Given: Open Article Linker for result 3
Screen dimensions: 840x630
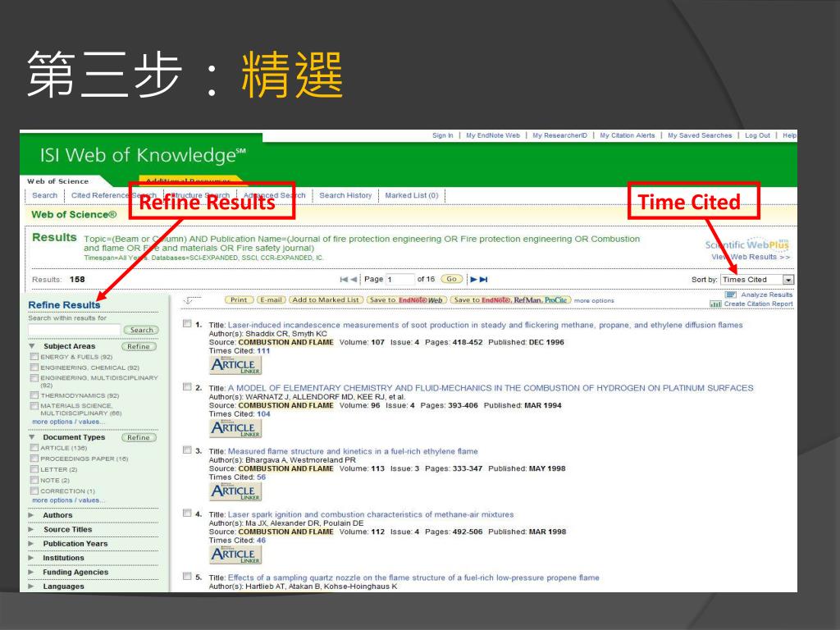Looking at the screenshot, I should (235, 492).
